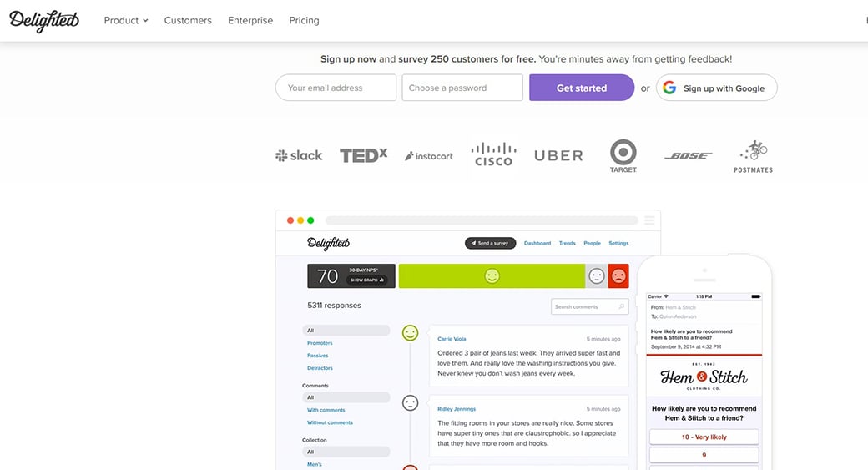Sign up with Google button
The width and height of the screenshot is (868, 470).
click(716, 88)
